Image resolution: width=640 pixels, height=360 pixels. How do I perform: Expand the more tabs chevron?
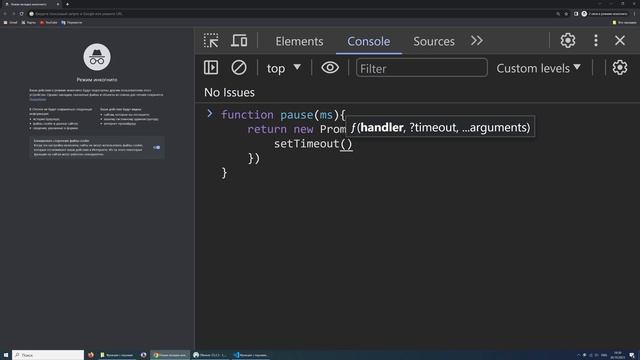(x=477, y=40)
